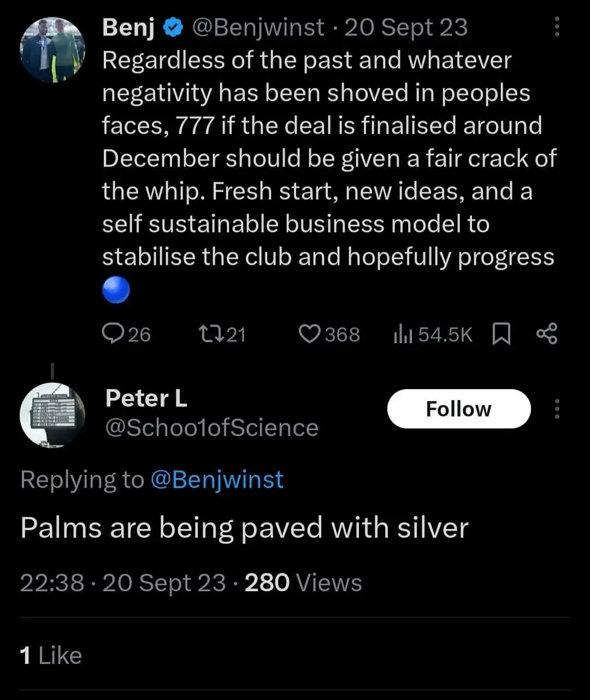Bookmark Benj's tweet
Viewport: 590px width, 700px height.
point(501,334)
